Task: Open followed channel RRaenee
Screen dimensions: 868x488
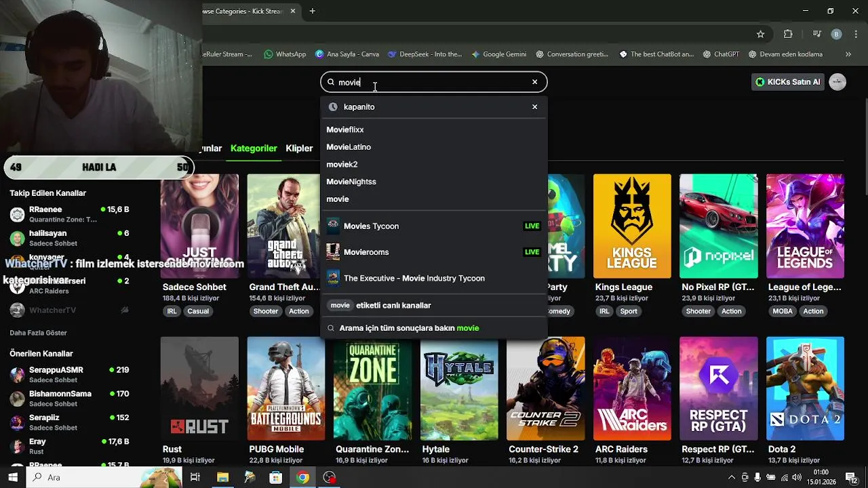Action: pyautogui.click(x=69, y=214)
